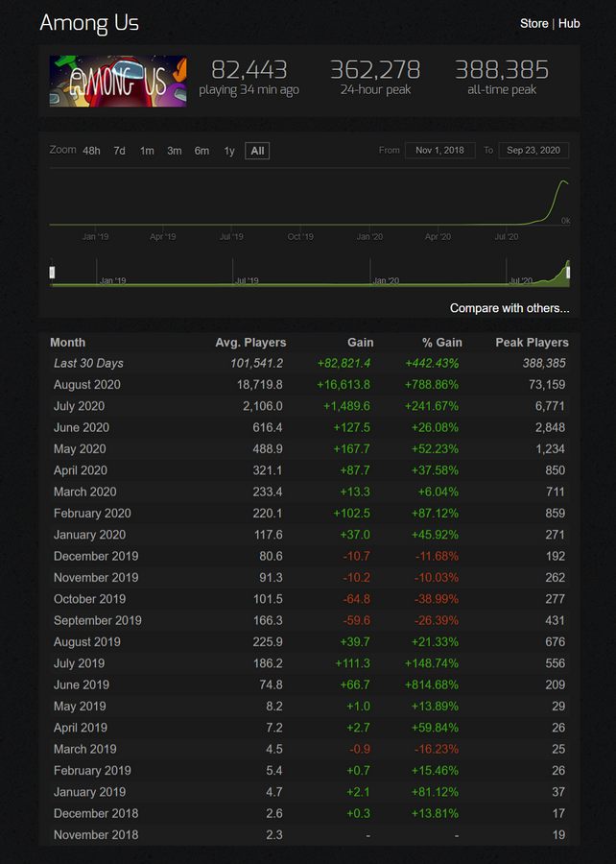Click the Among Us game banner image

pos(118,81)
